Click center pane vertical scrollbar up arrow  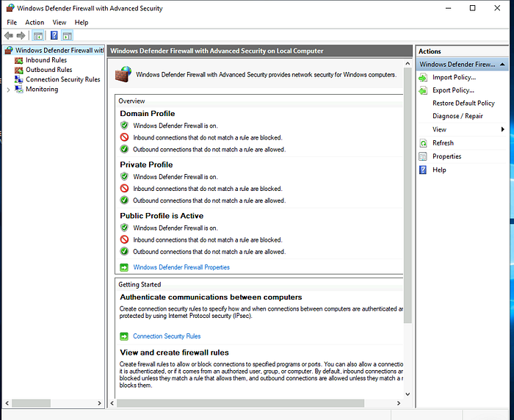(408, 63)
